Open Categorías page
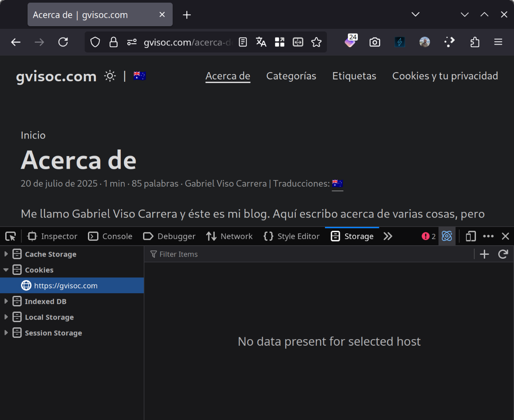Image resolution: width=514 pixels, height=420 pixels. [291, 76]
